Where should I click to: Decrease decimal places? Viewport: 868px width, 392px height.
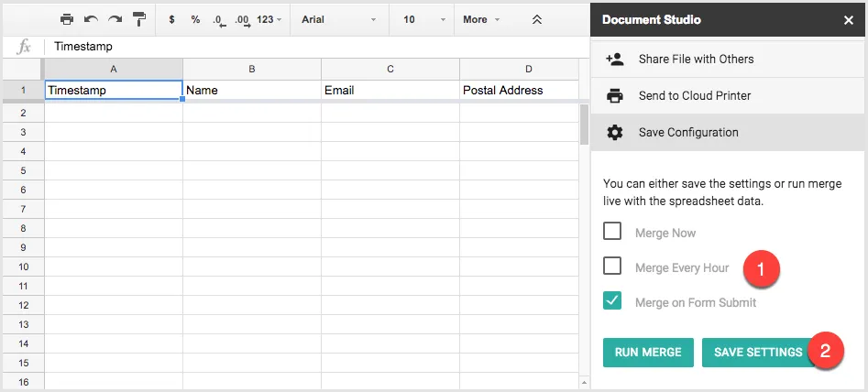219,20
